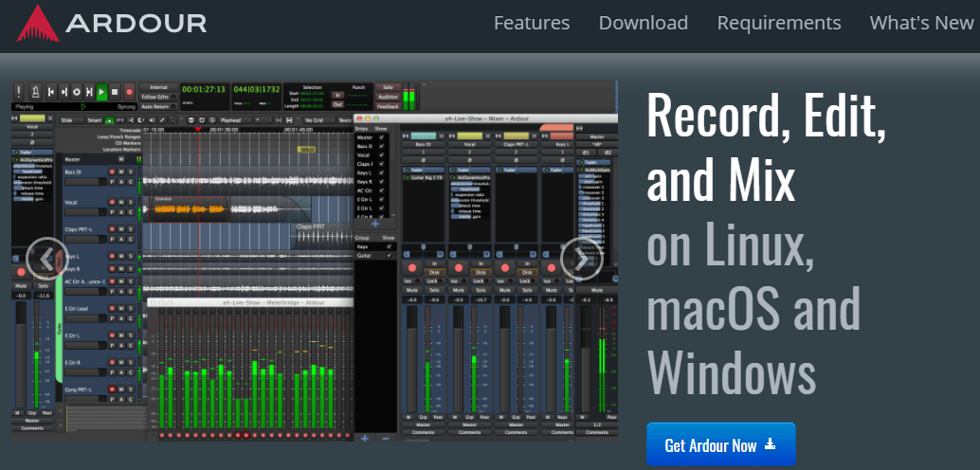980x470 pixels.
Task: Open the Download page
Action: pos(644,23)
